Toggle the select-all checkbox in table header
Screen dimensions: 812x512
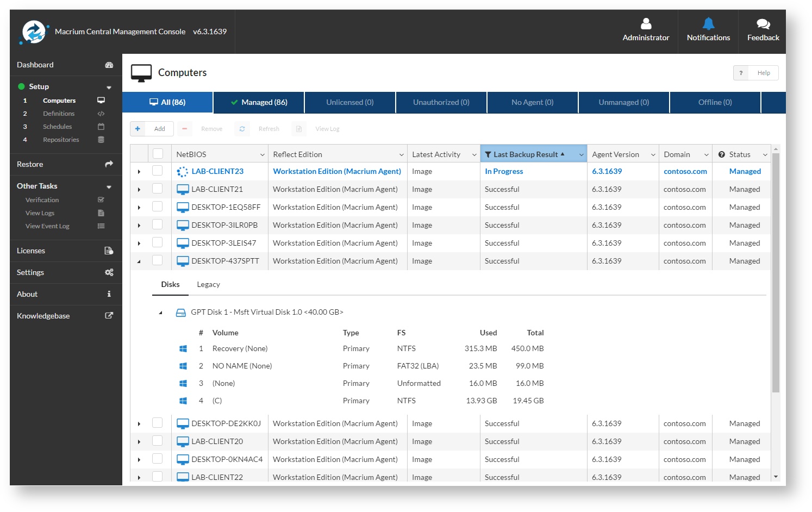[158, 154]
